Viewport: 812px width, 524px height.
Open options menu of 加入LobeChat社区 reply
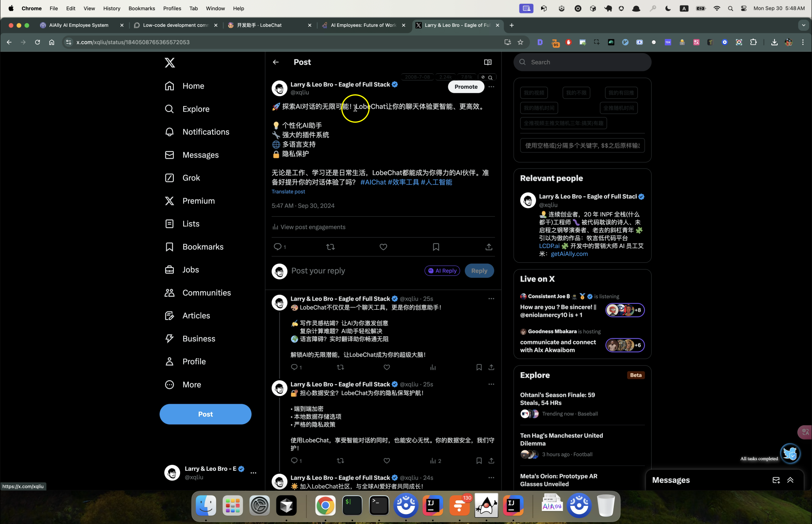click(491, 477)
